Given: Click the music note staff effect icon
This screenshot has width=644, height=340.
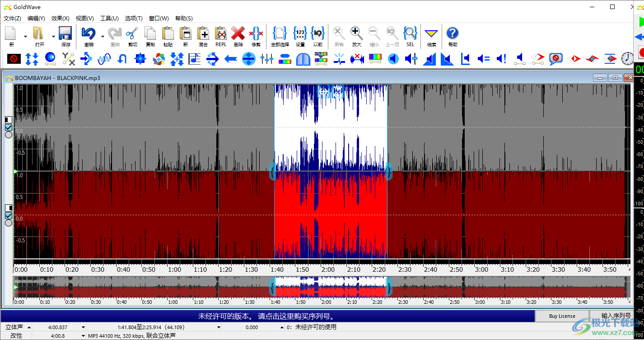Looking at the screenshot, I should click(x=195, y=59).
